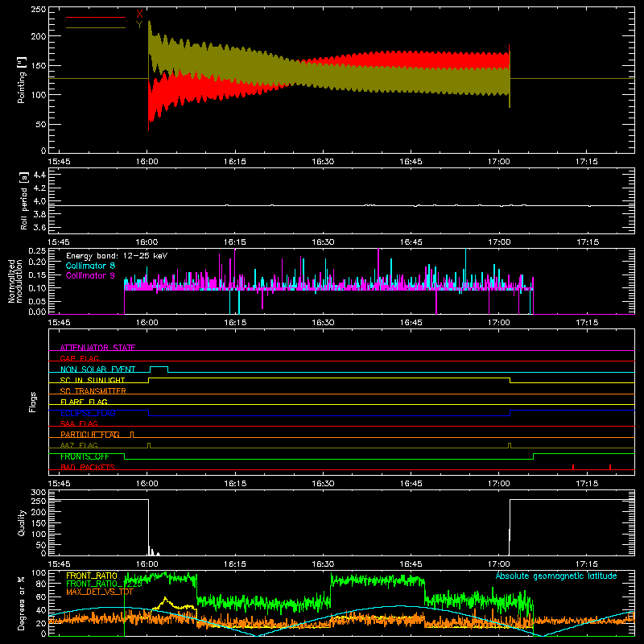Click the FRONTS_OFF falling edge before 16:00

click(x=125, y=456)
